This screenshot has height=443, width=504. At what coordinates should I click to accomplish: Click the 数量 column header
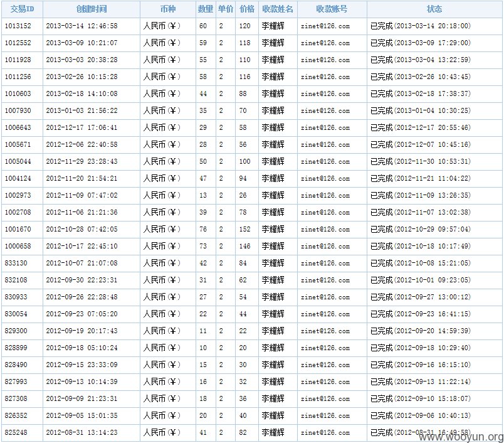[206, 9]
